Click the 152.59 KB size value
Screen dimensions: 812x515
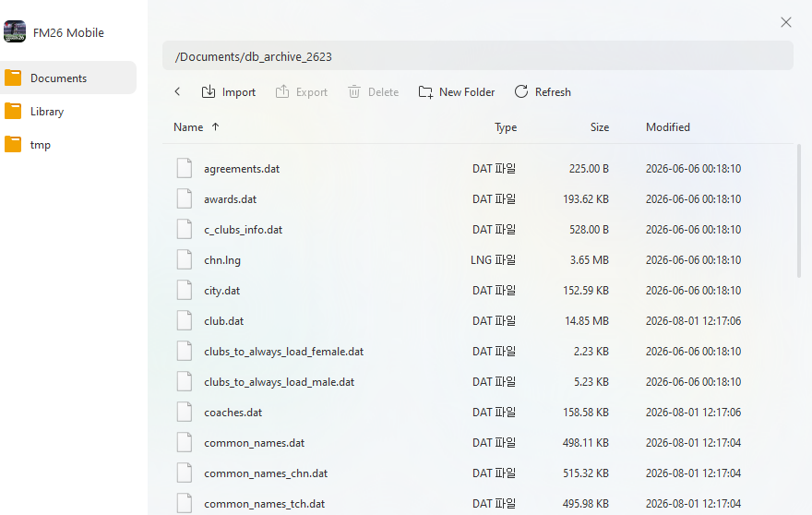(586, 291)
